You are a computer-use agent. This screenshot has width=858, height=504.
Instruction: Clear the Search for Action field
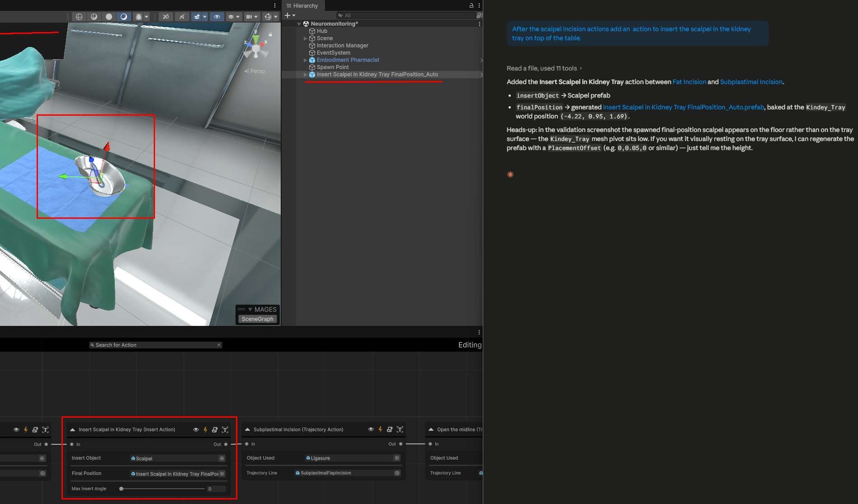click(219, 345)
